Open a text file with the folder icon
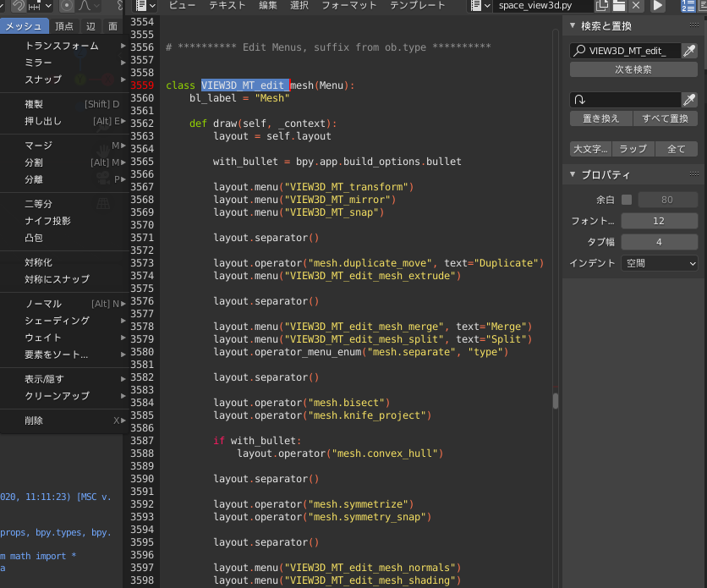This screenshot has width=707, height=588. point(619,5)
